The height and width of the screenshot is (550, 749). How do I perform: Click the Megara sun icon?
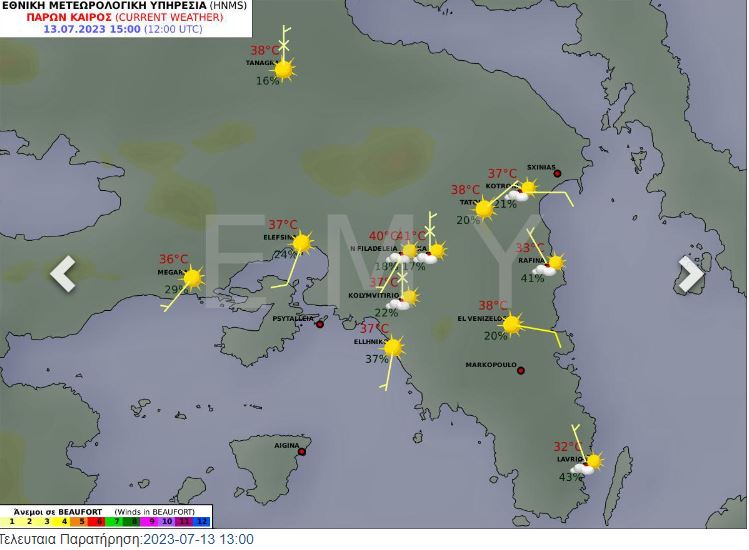tap(192, 278)
